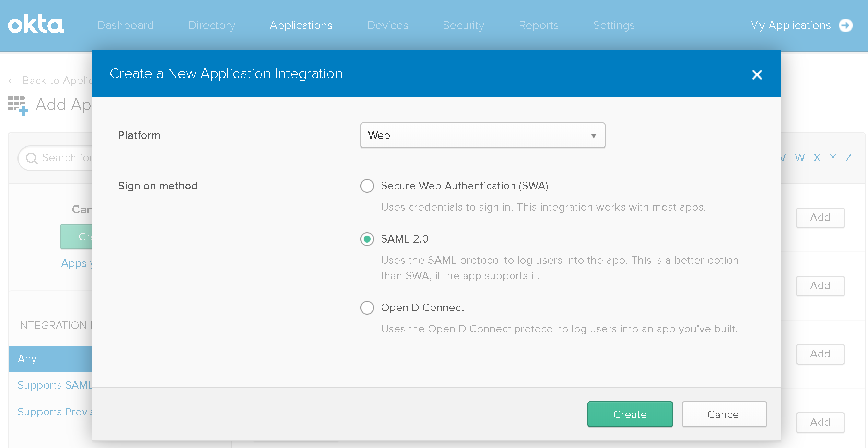Click Back to Applications link
The width and height of the screenshot is (868, 448).
[50, 81]
